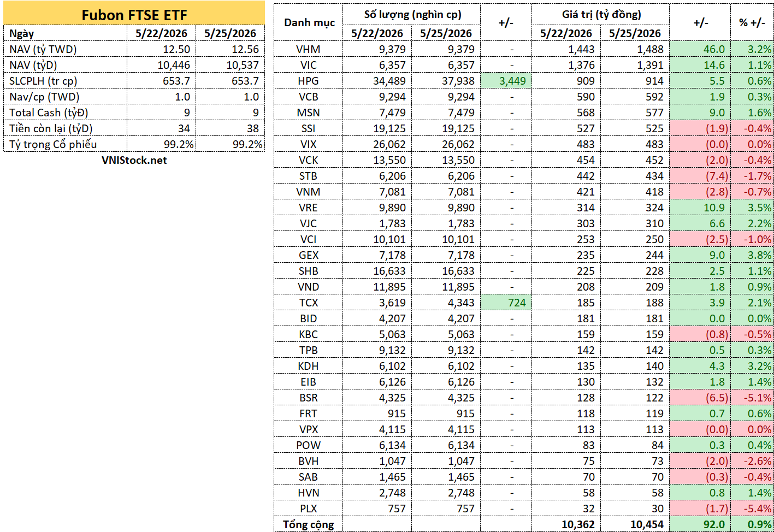
Task: Open the VNIStock.net link text
Action: pyautogui.click(x=134, y=160)
